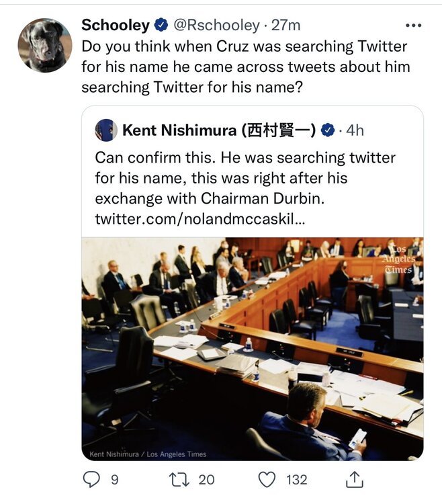View the 20 retweets count
This screenshot has width=442, height=504.
point(206,479)
